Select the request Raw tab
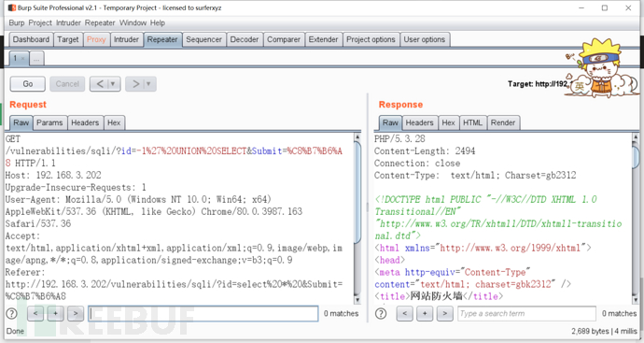 pos(21,122)
